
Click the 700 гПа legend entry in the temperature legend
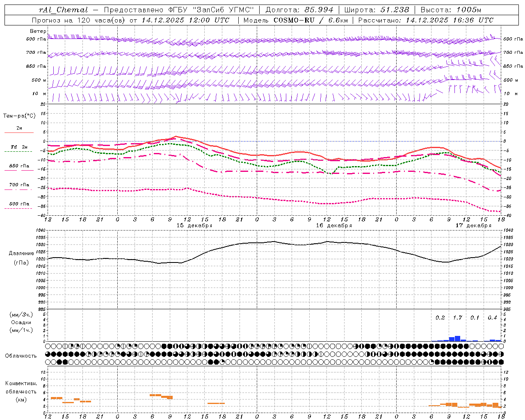tap(19, 185)
